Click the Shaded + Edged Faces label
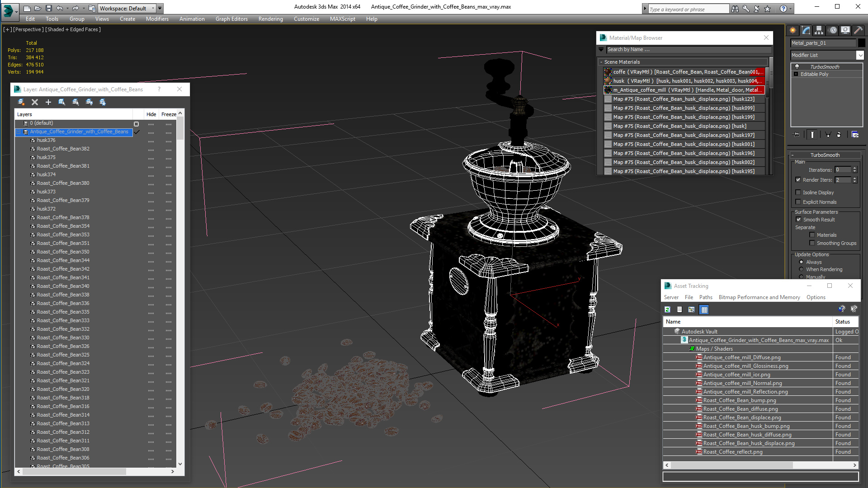The image size is (868, 488). point(73,29)
